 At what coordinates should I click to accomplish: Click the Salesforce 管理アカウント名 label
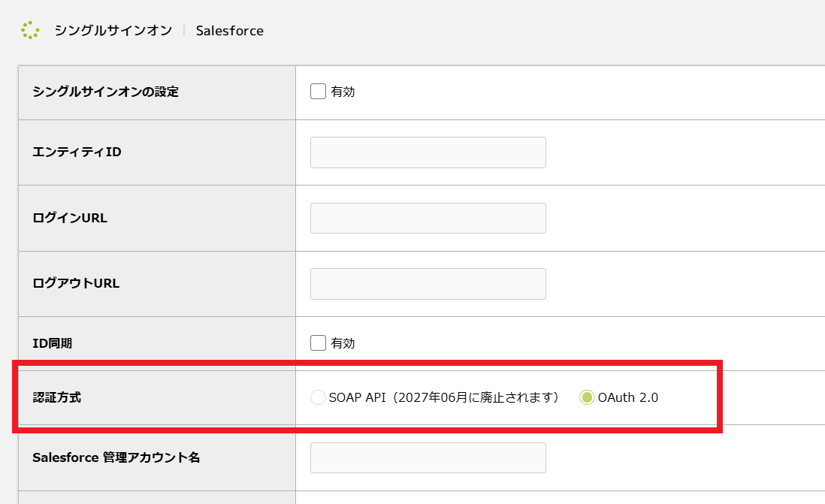point(116,457)
